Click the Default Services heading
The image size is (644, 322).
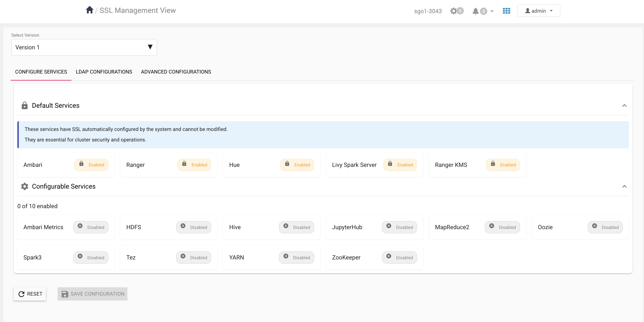point(55,105)
